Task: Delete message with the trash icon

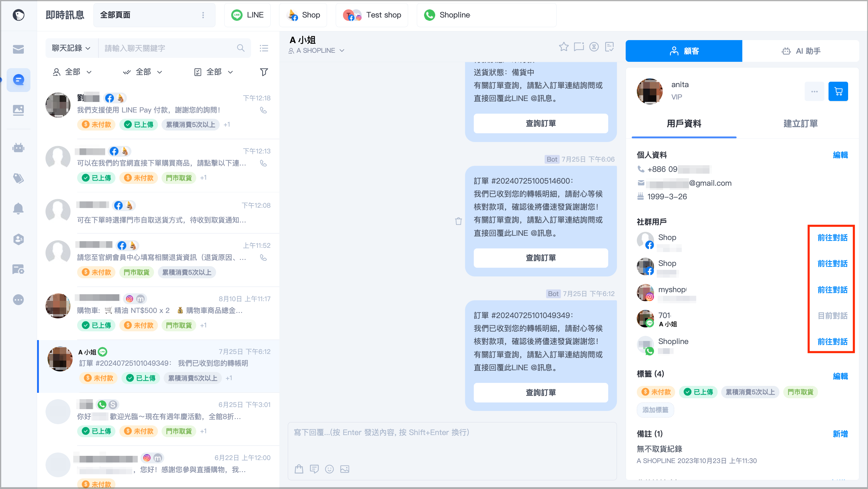Action: (458, 221)
